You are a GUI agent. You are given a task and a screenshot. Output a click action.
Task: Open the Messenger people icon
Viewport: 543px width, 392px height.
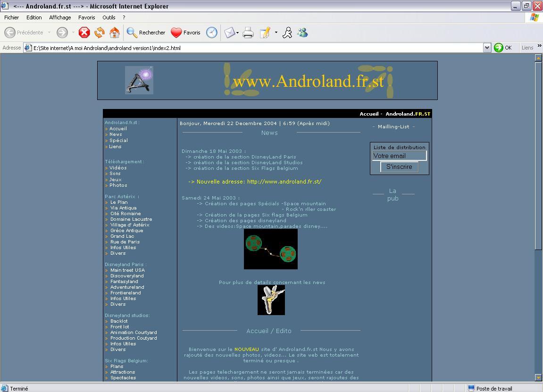[x=303, y=33]
